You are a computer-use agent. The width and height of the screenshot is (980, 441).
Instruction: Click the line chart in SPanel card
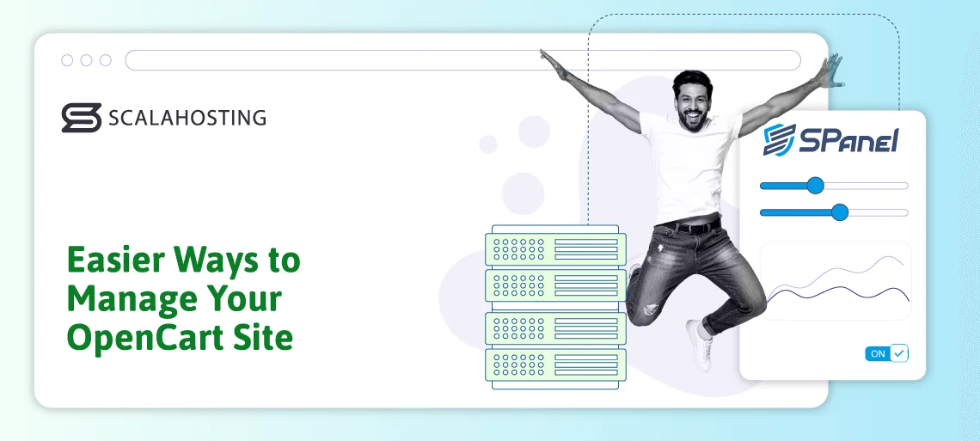[x=836, y=280]
